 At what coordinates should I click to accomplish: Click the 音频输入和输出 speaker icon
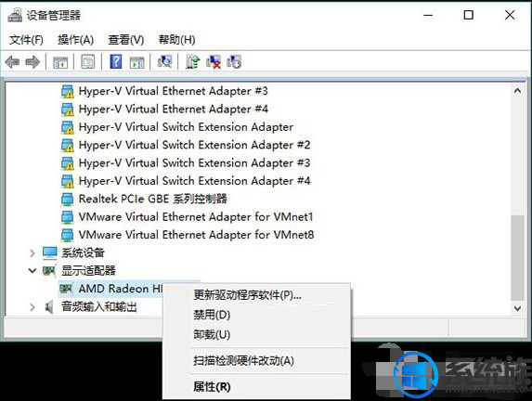tap(49, 307)
